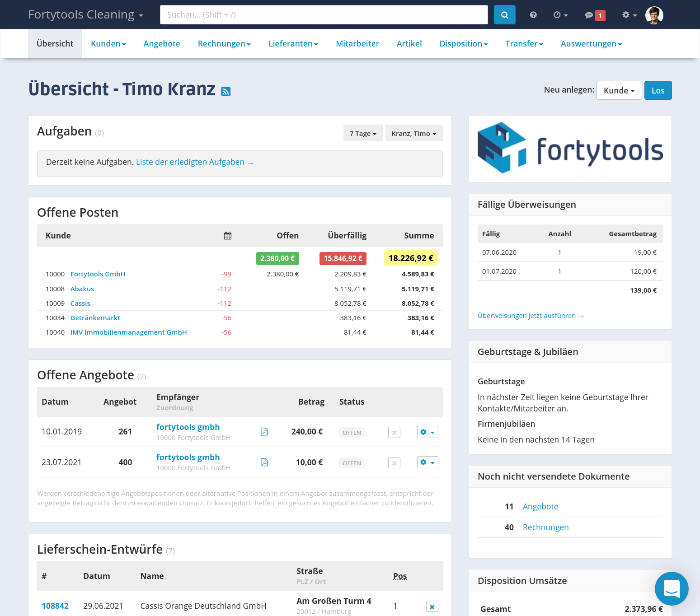Viewport: 700px width, 616px height.
Task: Open the PDF icon for Angebot 400
Action: pos(264,462)
